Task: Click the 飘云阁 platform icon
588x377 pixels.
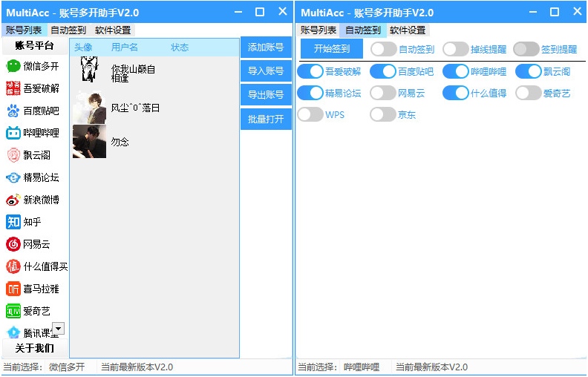Action: pos(13,155)
